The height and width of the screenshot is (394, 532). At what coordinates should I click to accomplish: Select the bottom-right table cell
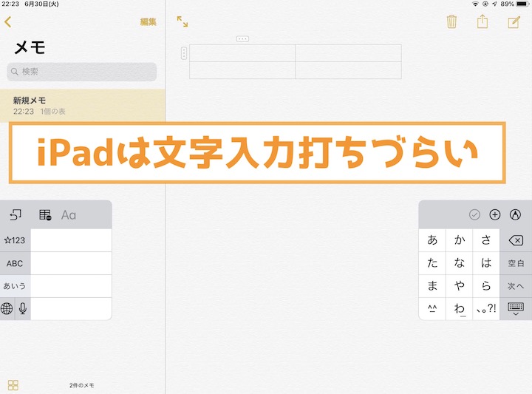(349, 70)
